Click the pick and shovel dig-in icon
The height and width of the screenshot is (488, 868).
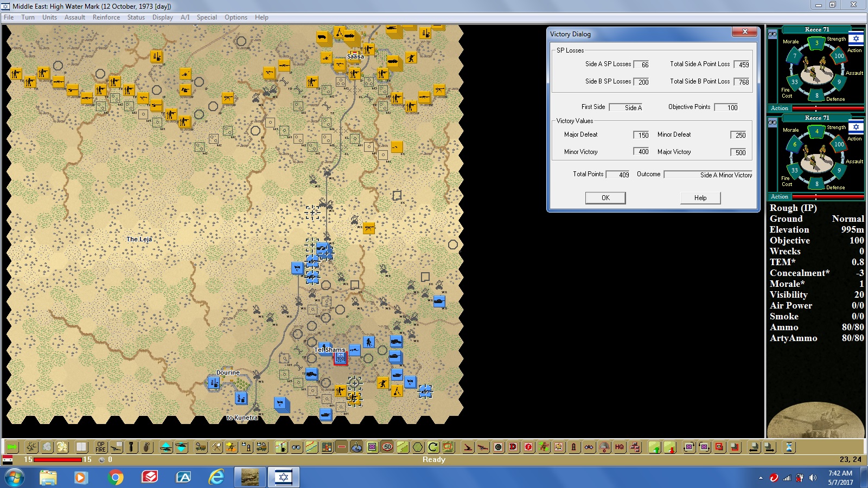coord(216,447)
